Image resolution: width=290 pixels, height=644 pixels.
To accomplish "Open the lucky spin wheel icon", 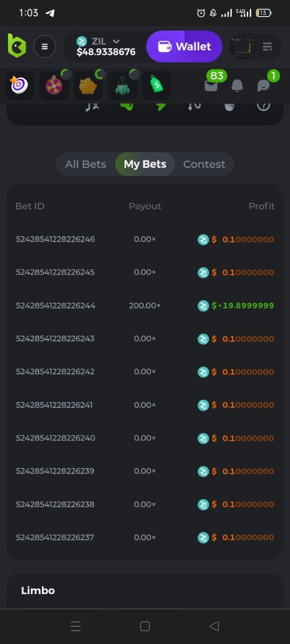I will 54,86.
